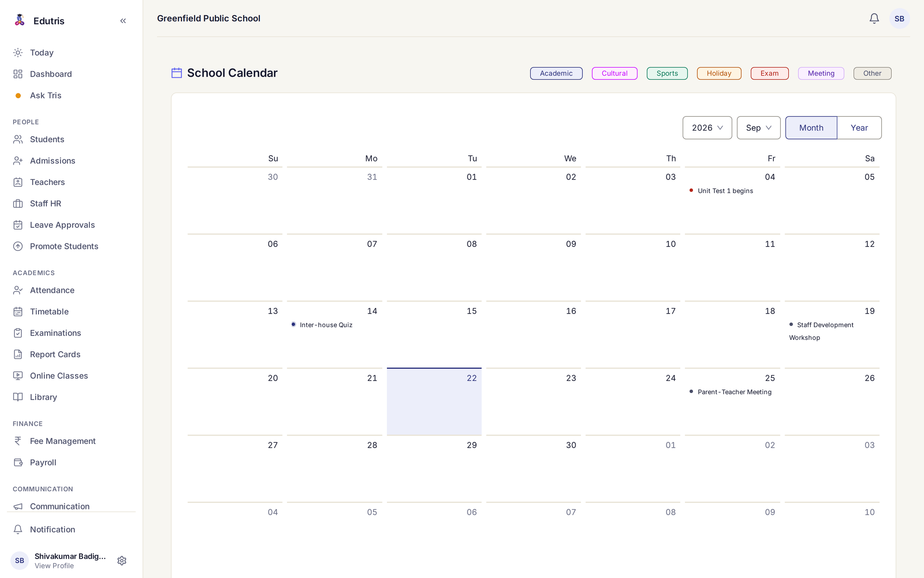Click the Dashboard grid icon
Viewport: 924px width, 578px height.
(18, 74)
